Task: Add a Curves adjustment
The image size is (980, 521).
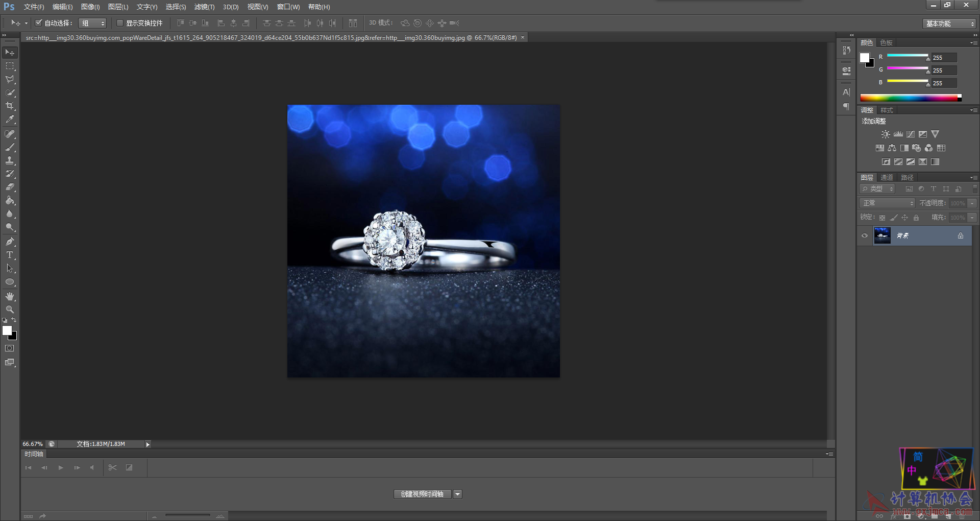Action: [x=911, y=134]
